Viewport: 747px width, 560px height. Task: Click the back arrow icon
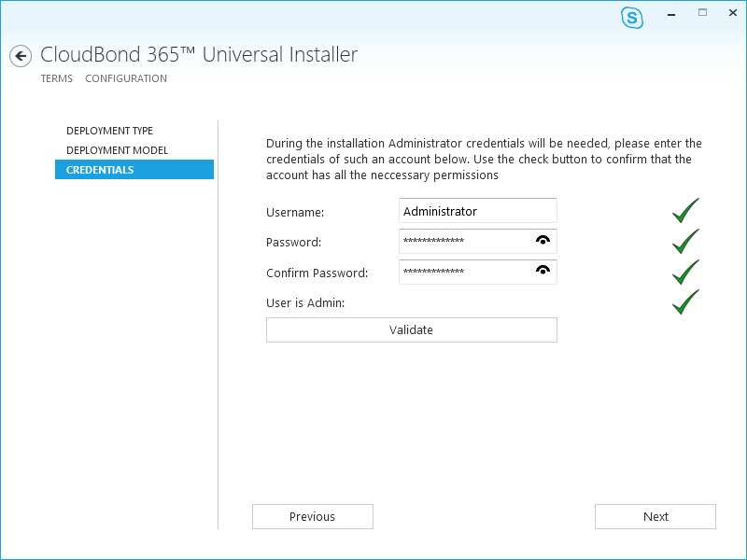(21, 56)
